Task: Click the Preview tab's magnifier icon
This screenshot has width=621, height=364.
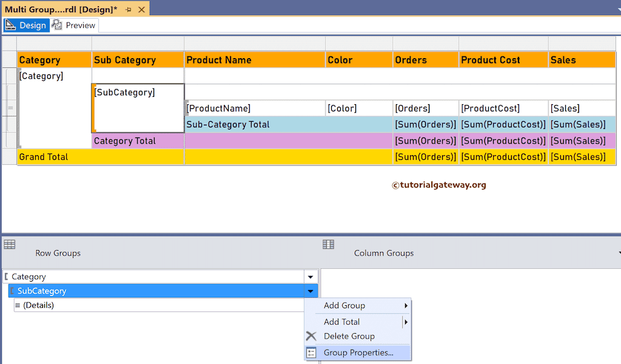Action: click(x=56, y=25)
